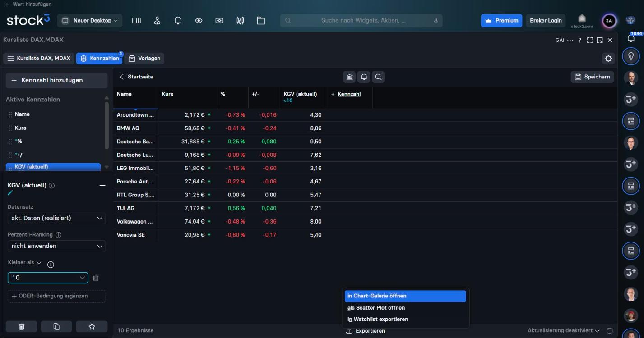The width and height of the screenshot is (644, 338).
Task: Delete the condition with trash icon beside 10
Action: pyautogui.click(x=96, y=278)
